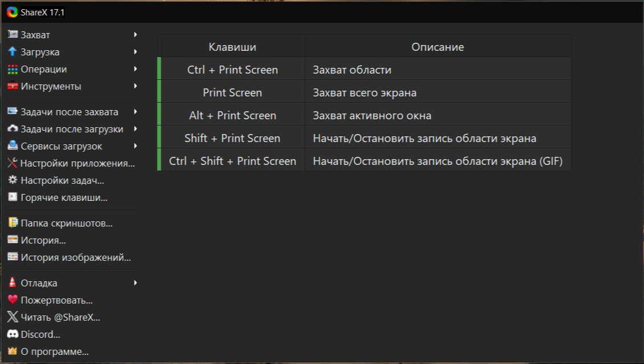644x364 pixels.
Task: Expand the Операции submenu arrow
Action: [135, 69]
